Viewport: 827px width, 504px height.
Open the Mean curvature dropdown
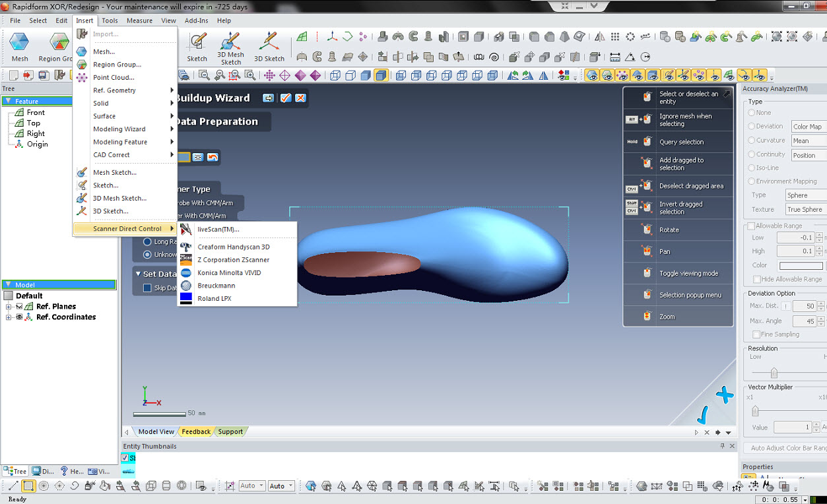click(x=809, y=141)
